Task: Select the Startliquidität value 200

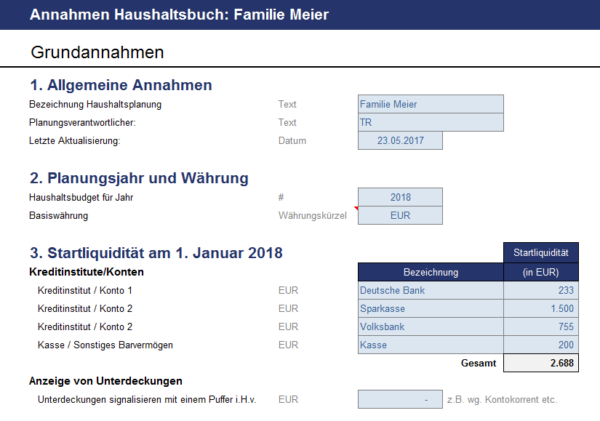Action: (x=541, y=345)
